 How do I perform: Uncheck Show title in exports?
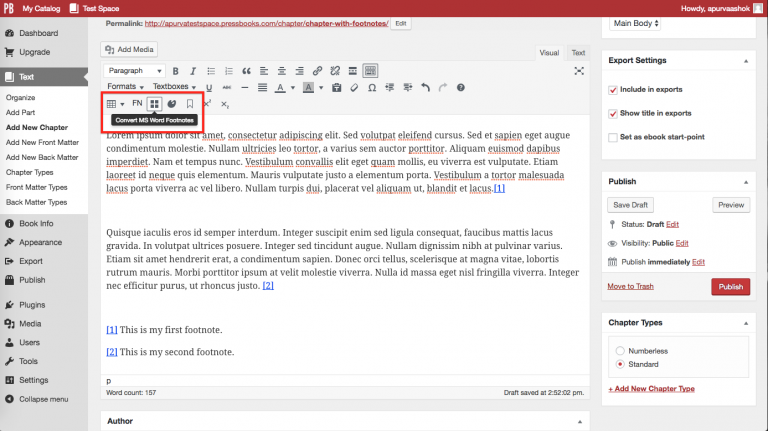point(613,113)
